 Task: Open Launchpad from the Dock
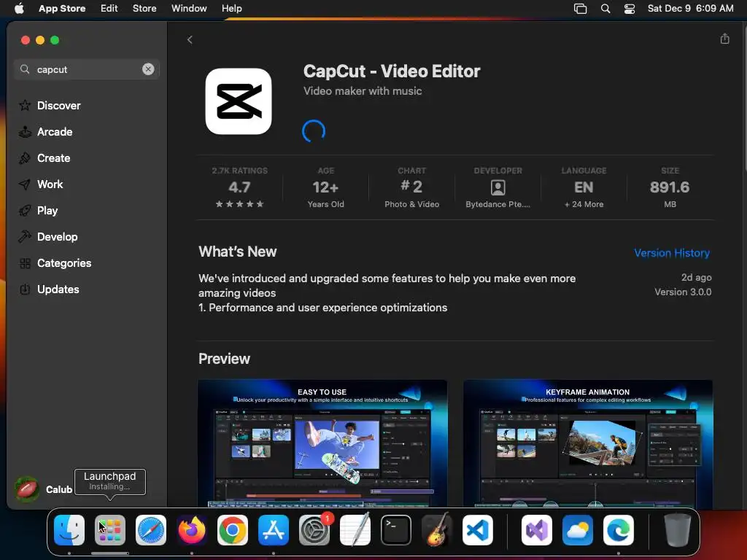tap(110, 530)
